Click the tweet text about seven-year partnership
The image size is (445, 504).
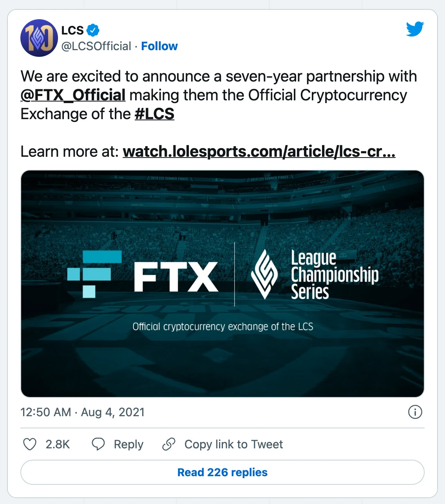point(219,76)
